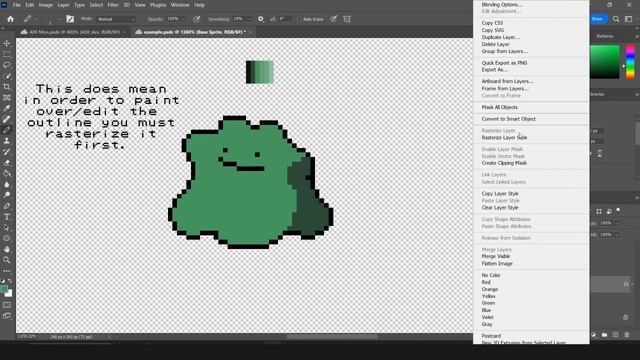The image size is (640, 360).
Task: Select Create Clipping Mask
Action: (504, 163)
